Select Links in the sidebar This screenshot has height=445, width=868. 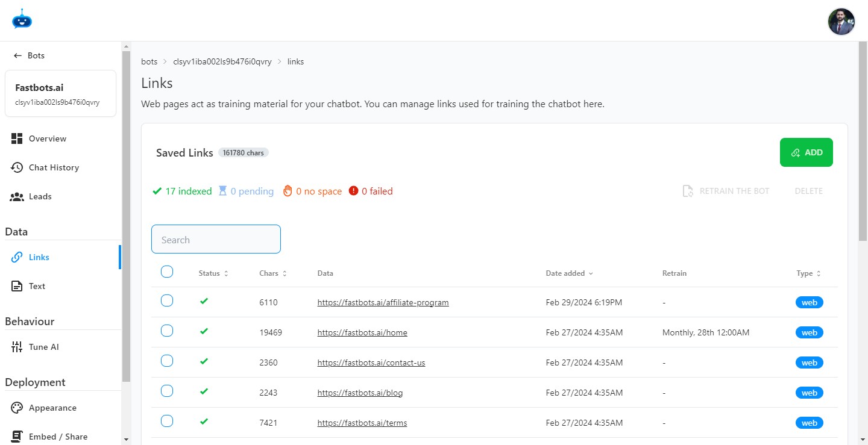point(39,257)
